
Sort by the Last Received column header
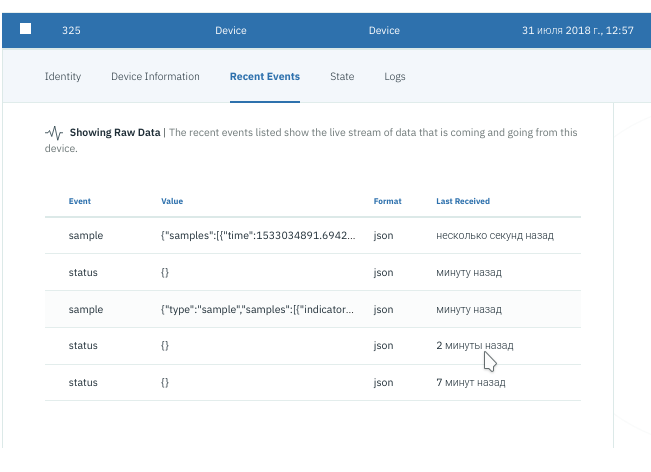(463, 201)
